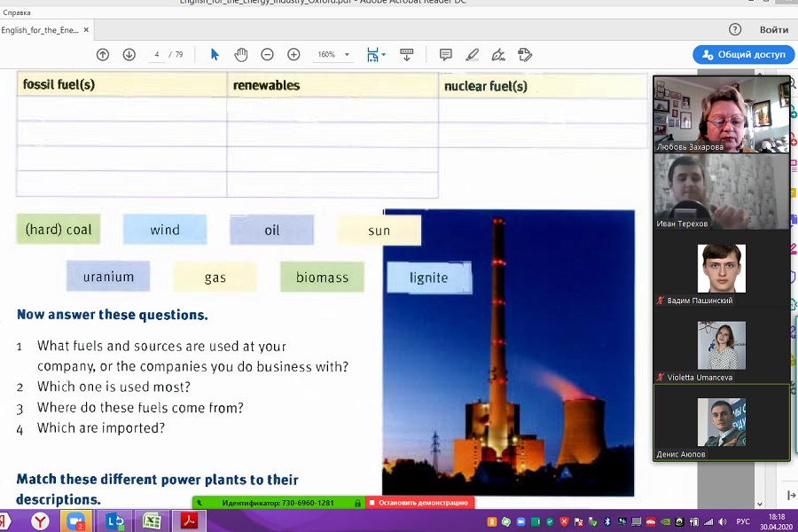
Task: Open the Справка menu
Action: click(17, 12)
